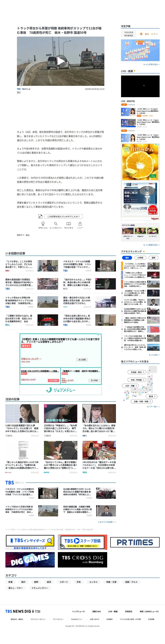Open the 栃木 related tag link
Screen dimensions: 165x644
tap(28, 235)
